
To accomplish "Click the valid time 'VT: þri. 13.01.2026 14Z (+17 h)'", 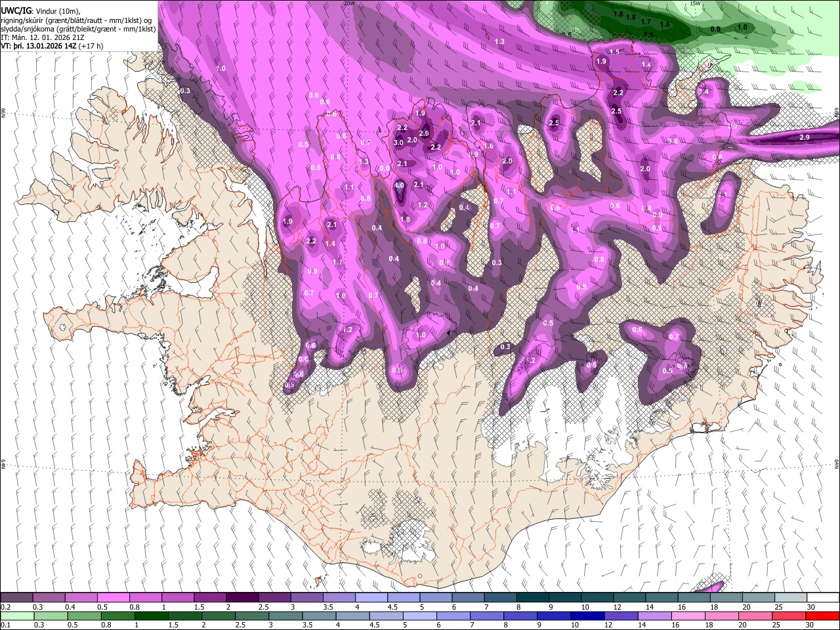I will (x=52, y=47).
